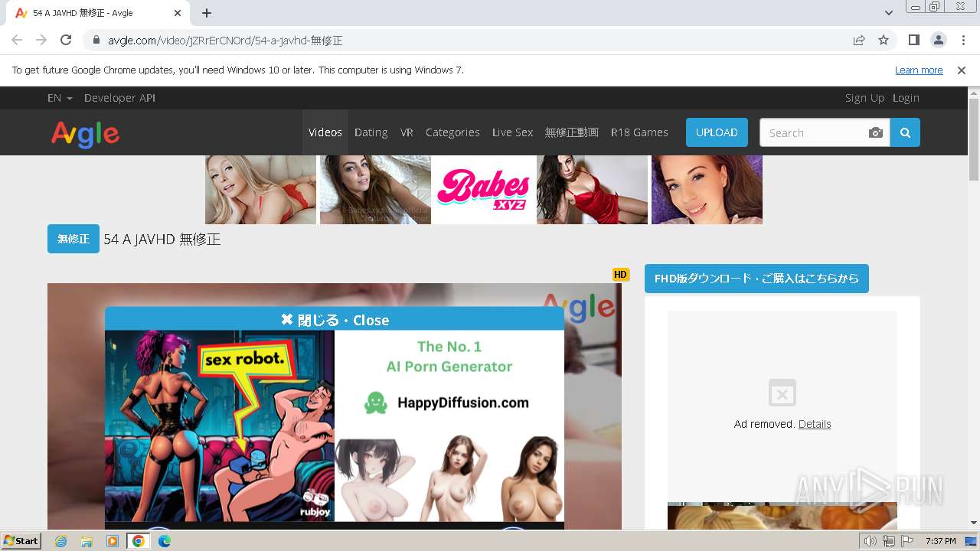
Task: Click the Babes XYZ banner logo
Action: [484, 190]
